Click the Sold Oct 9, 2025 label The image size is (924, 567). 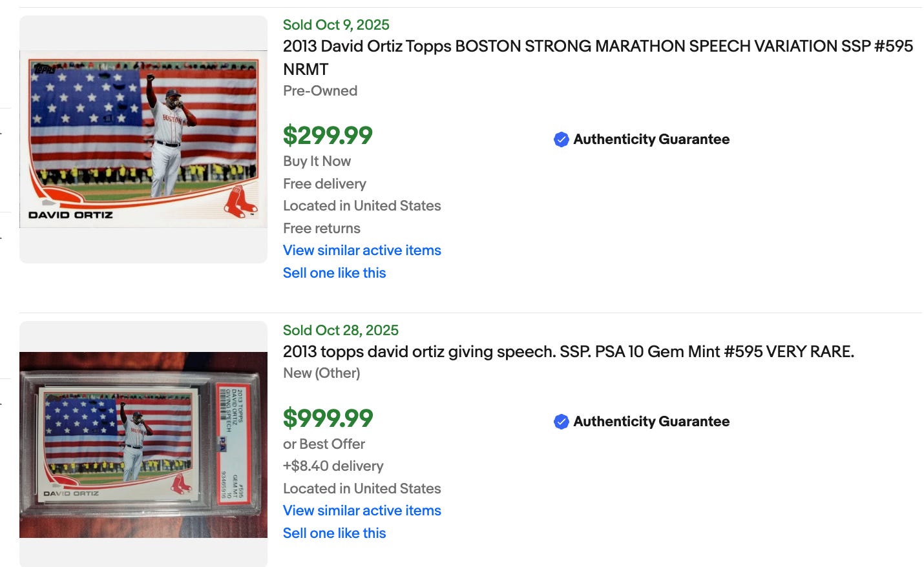coord(336,25)
